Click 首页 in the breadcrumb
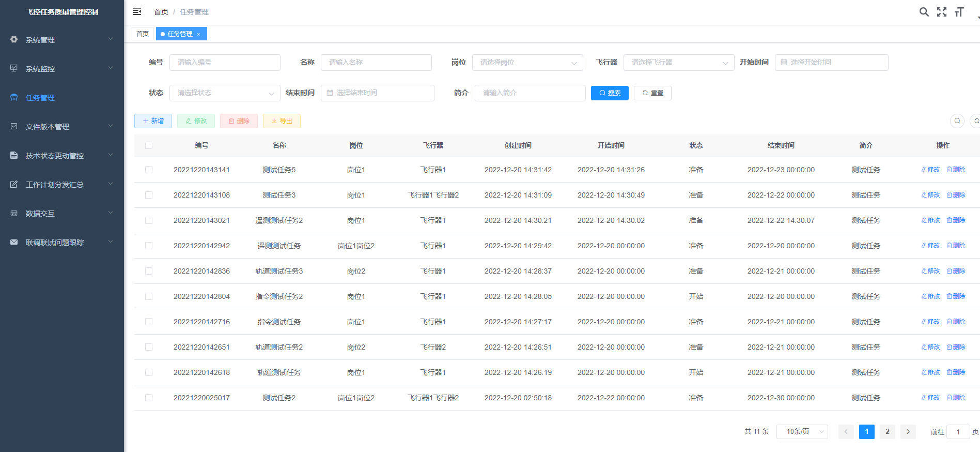The height and width of the screenshot is (452, 980). point(161,12)
